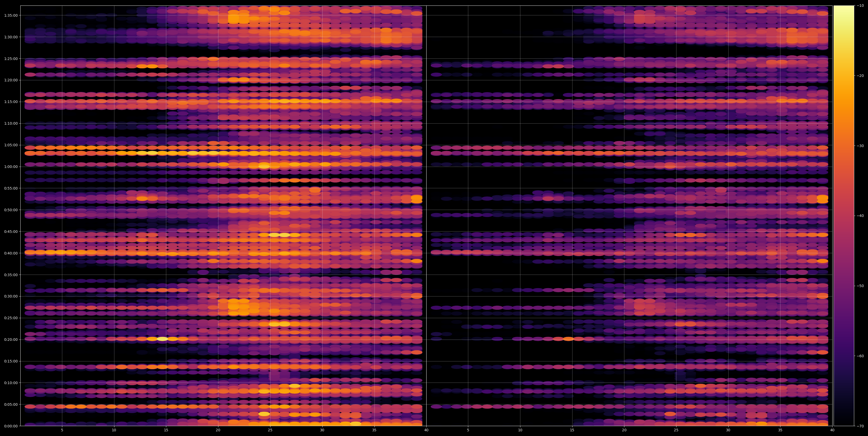This screenshot has height=436, width=868.
Task: Click x-axis label 25 under right heatmap
Action: click(x=676, y=430)
